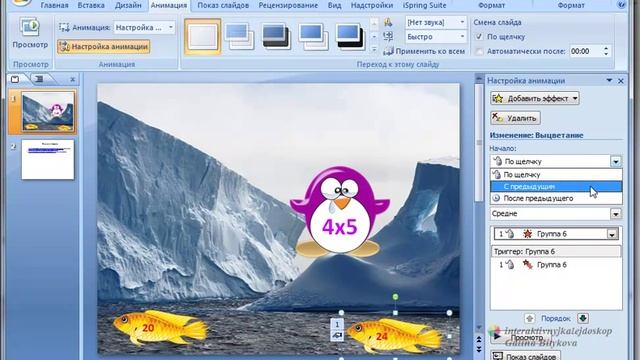The height and width of the screenshot is (360, 640).
Task: Select slide 2 thumbnail
Action: [48, 160]
